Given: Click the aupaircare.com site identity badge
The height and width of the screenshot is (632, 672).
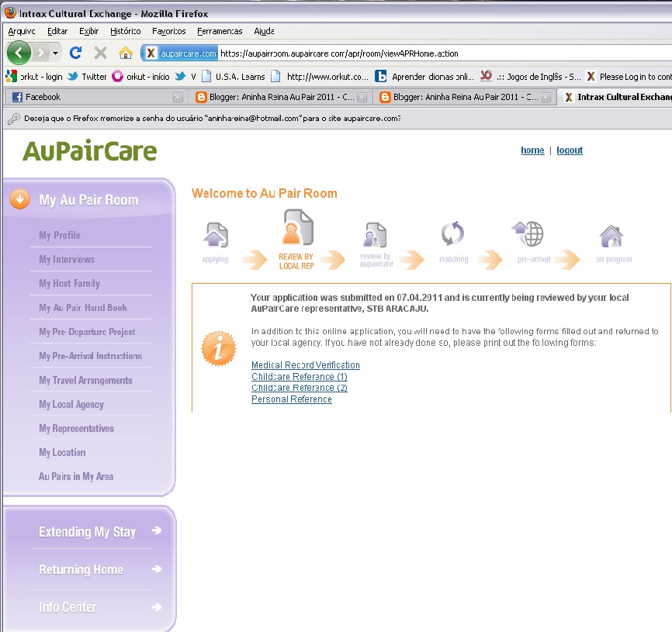Looking at the screenshot, I should tap(181, 53).
